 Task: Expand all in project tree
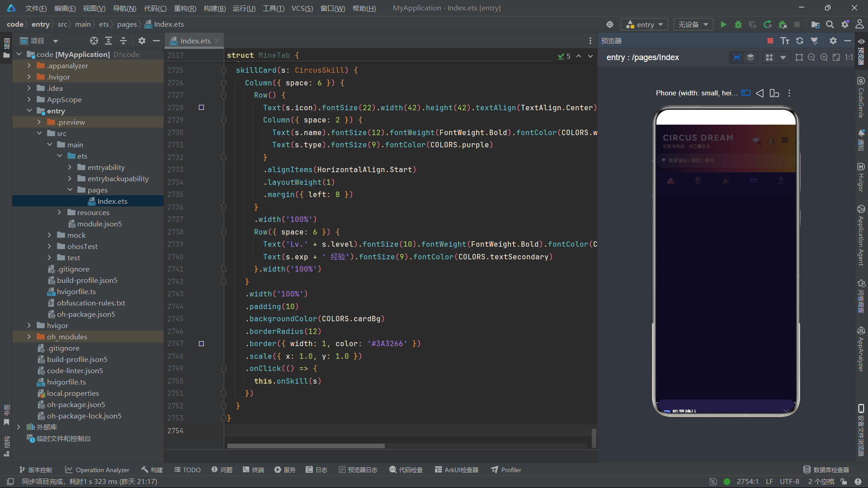click(x=108, y=41)
